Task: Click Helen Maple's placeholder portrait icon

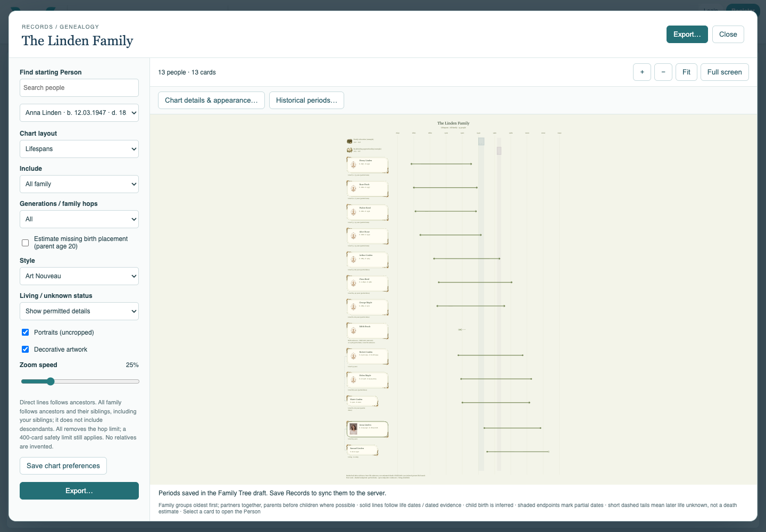Action: coord(353,380)
